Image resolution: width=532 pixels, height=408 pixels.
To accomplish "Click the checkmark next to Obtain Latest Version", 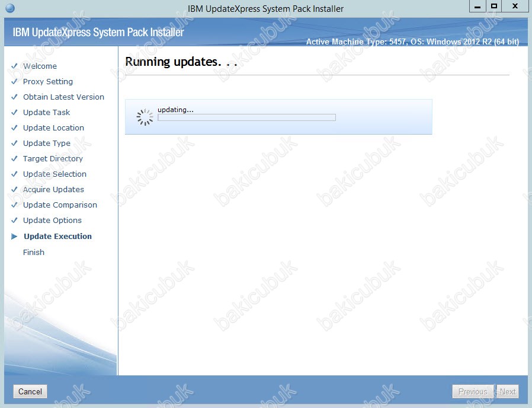I will 14,97.
